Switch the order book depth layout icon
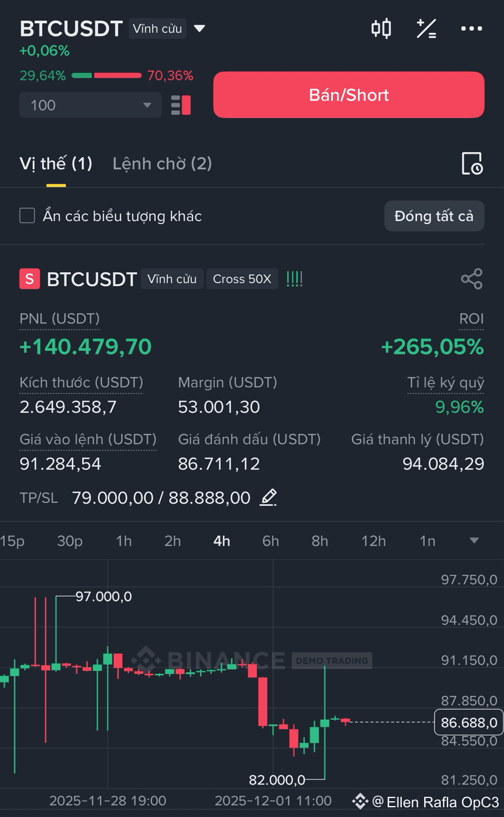Viewport: 504px width, 817px height. (181, 105)
